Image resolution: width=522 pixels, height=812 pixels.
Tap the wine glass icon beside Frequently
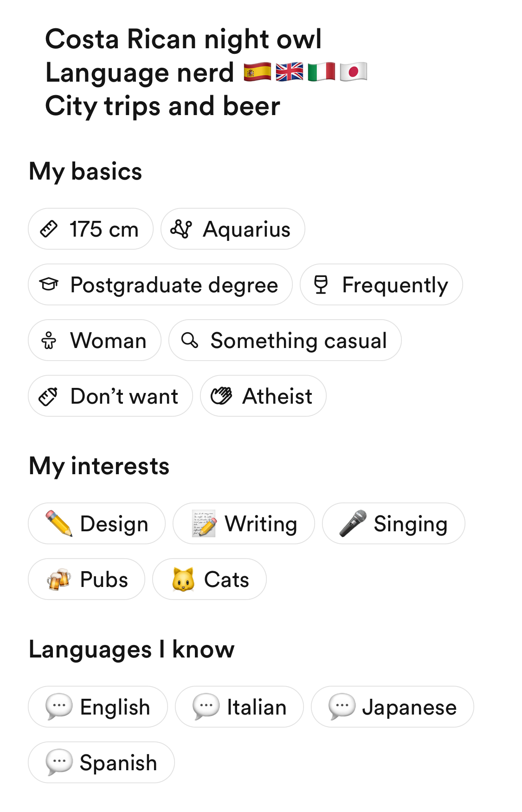[x=321, y=284]
